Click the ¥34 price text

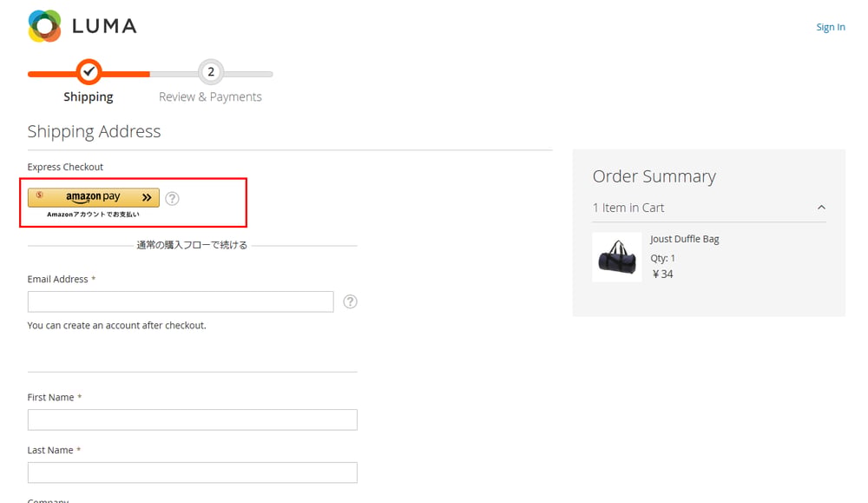pyautogui.click(x=662, y=275)
